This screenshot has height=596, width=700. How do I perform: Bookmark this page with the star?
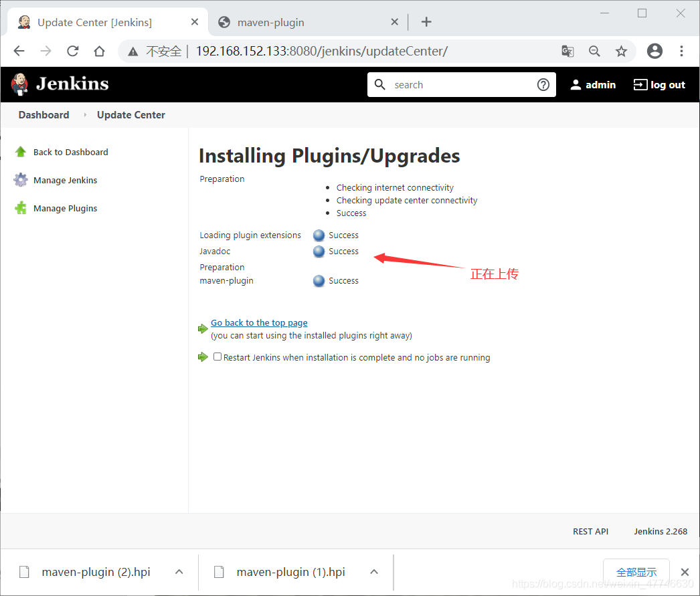(621, 52)
